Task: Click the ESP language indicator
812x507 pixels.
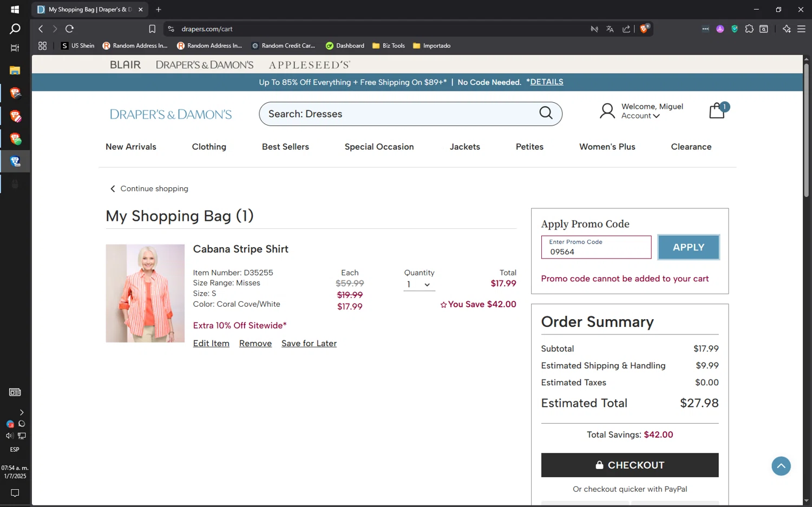Action: [x=15, y=450]
